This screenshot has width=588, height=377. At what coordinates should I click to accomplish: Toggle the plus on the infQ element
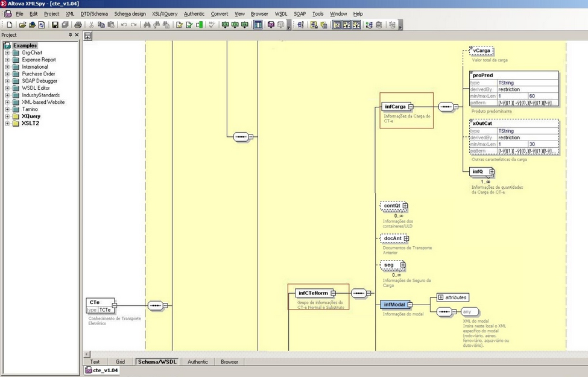pyautogui.click(x=492, y=172)
